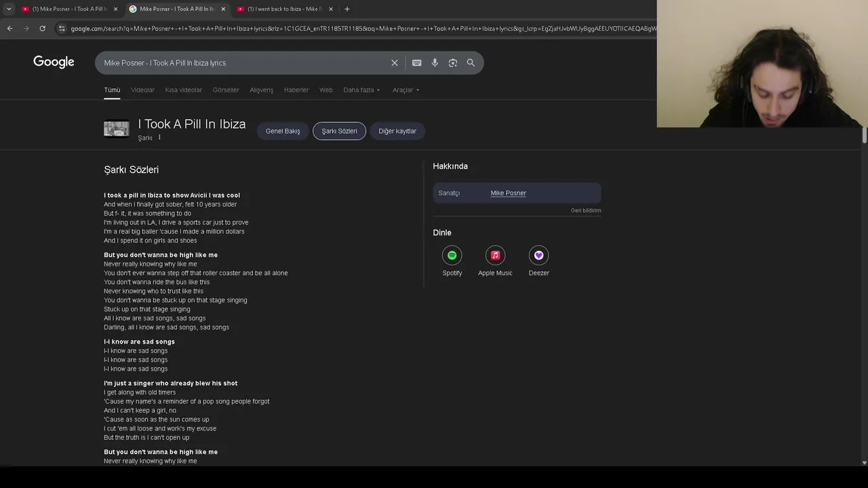The width and height of the screenshot is (868, 488).
Task: Reload the page with refresh icon
Action: (x=42, y=28)
